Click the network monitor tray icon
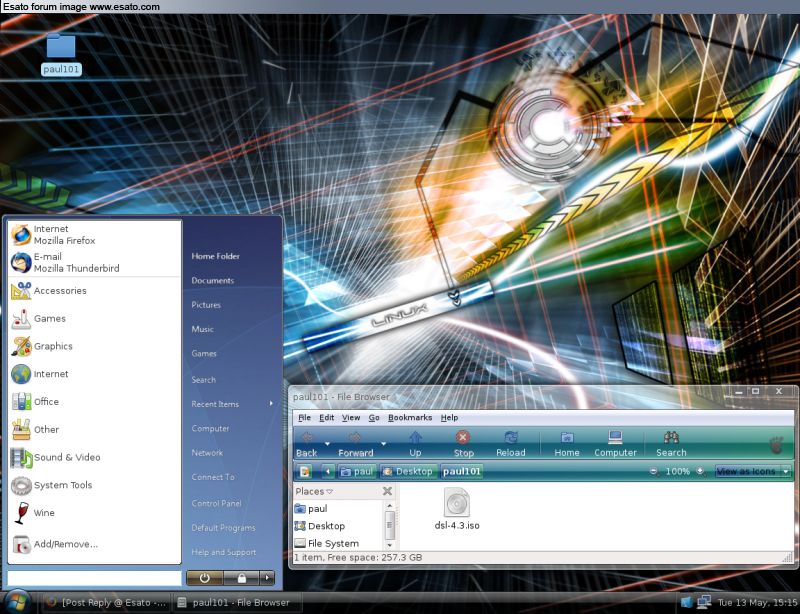 [x=704, y=602]
